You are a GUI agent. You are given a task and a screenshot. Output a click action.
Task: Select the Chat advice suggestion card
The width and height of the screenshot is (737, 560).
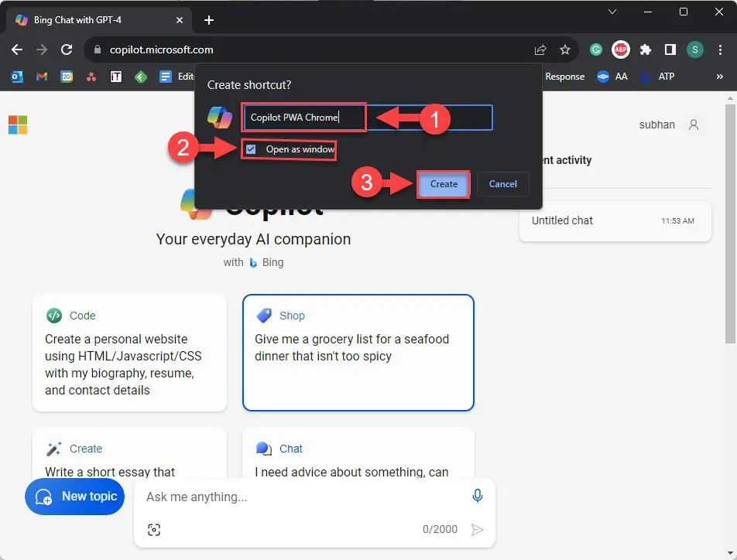pos(358,453)
